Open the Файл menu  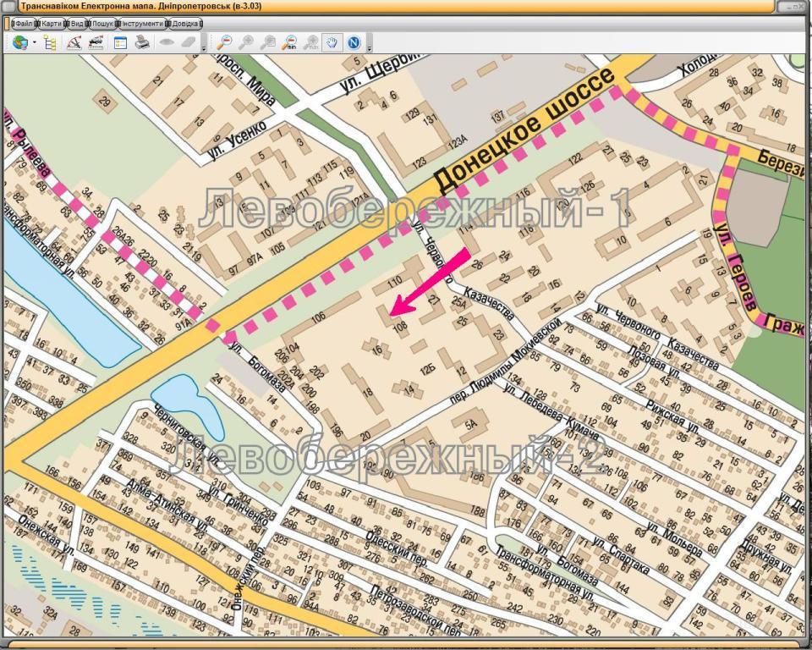(x=24, y=24)
